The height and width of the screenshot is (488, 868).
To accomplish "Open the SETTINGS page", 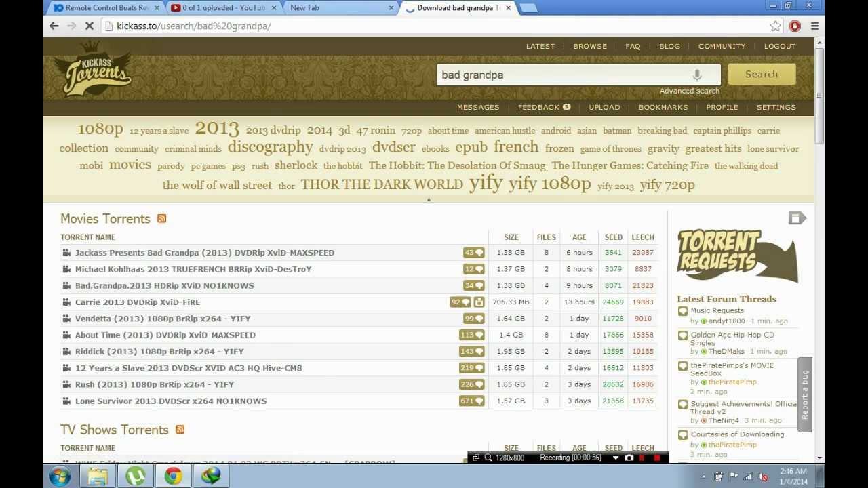I will click(776, 107).
